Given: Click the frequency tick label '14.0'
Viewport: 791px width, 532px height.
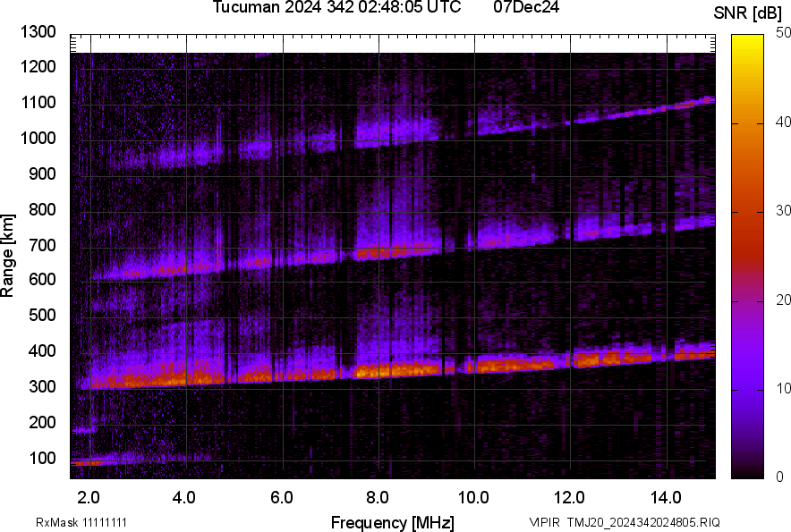Looking at the screenshot, I should click(666, 498).
